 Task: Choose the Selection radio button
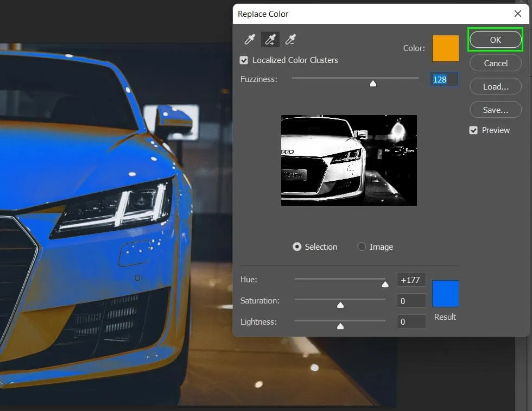(297, 247)
